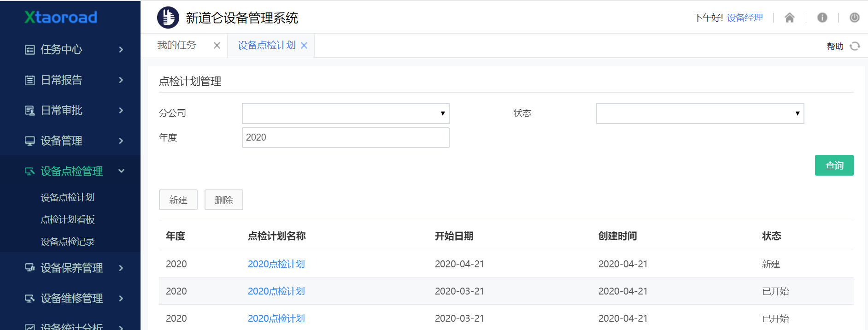Open 2020点检计划 with start date 2020-04-21

tap(276, 264)
